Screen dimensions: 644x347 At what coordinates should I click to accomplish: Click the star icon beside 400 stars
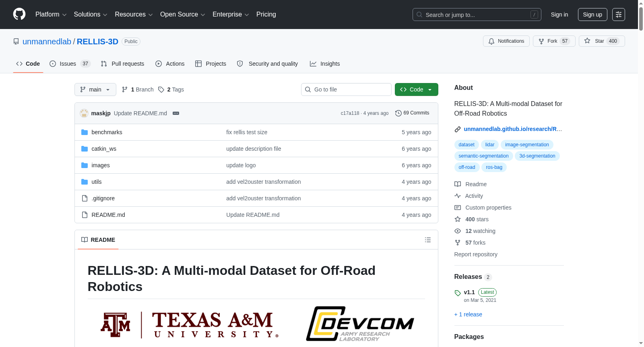[x=458, y=219]
